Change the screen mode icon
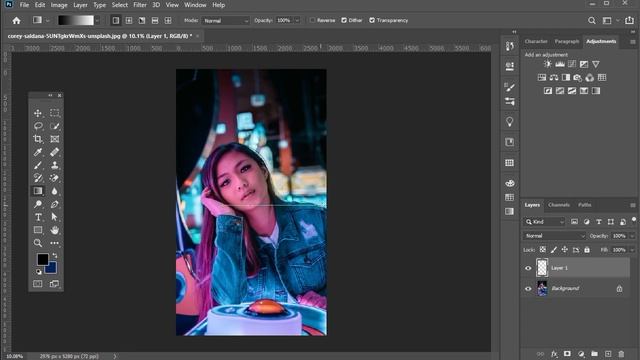 tap(54, 284)
